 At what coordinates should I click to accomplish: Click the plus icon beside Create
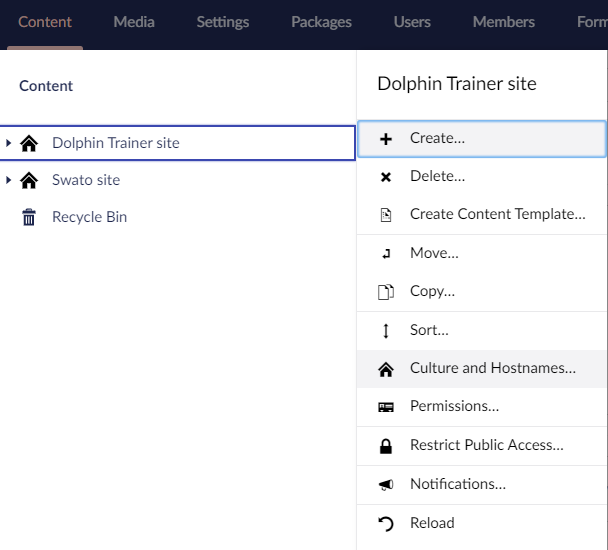(x=385, y=139)
